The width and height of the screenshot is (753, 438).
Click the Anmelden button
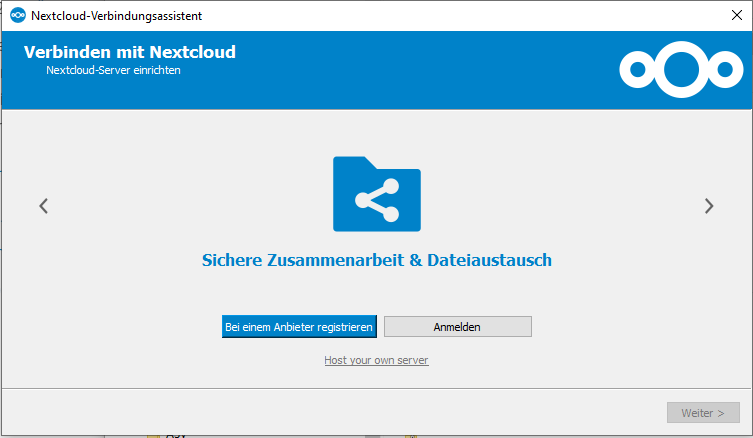click(458, 327)
